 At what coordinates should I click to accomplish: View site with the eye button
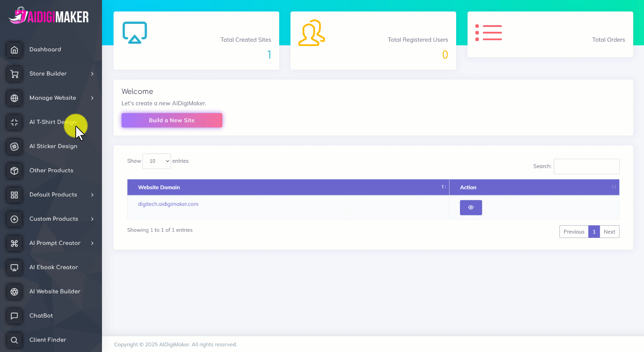click(x=471, y=208)
